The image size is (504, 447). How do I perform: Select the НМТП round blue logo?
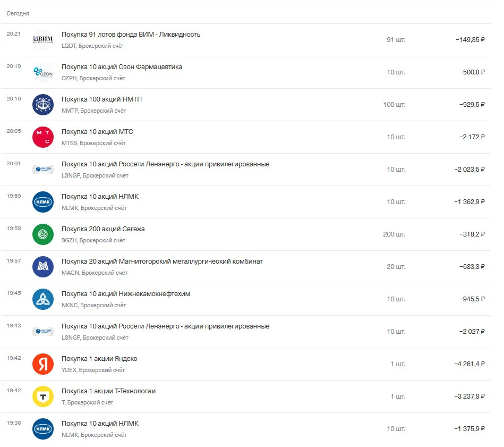click(x=42, y=105)
